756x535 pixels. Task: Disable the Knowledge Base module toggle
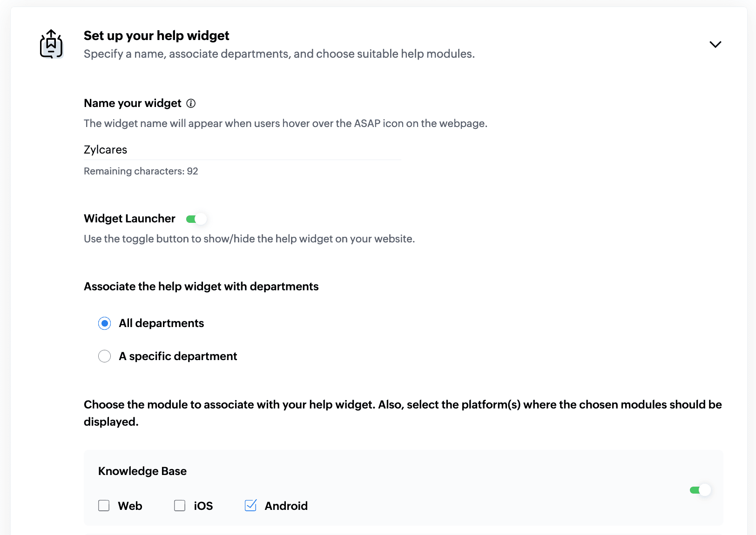[700, 490]
